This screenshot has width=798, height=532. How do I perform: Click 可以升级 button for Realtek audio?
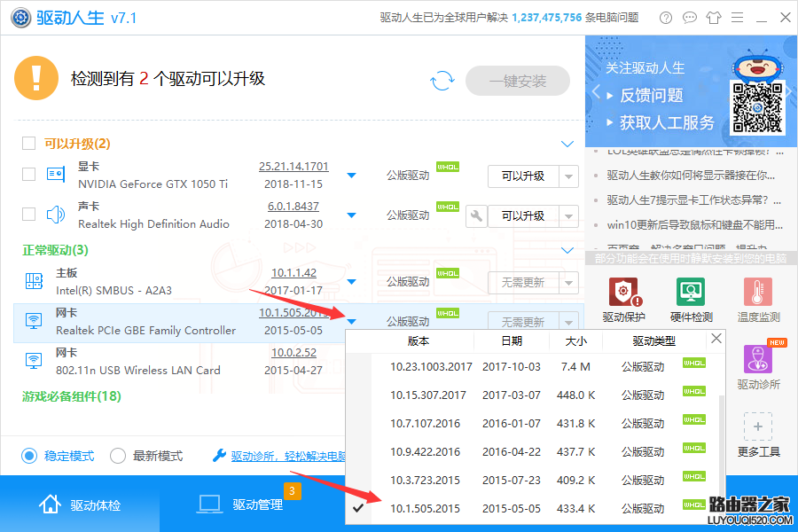click(523, 216)
